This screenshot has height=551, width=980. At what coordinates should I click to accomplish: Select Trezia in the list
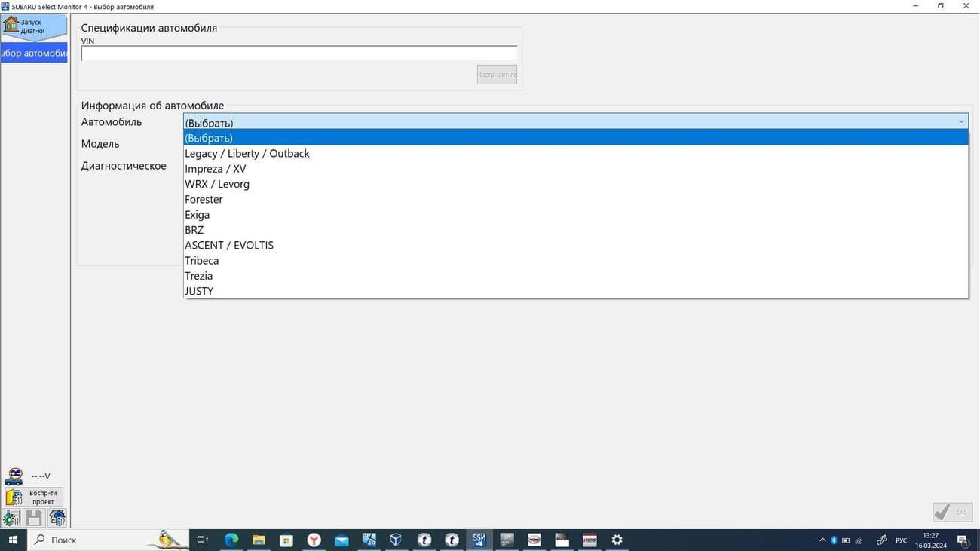tap(576, 276)
